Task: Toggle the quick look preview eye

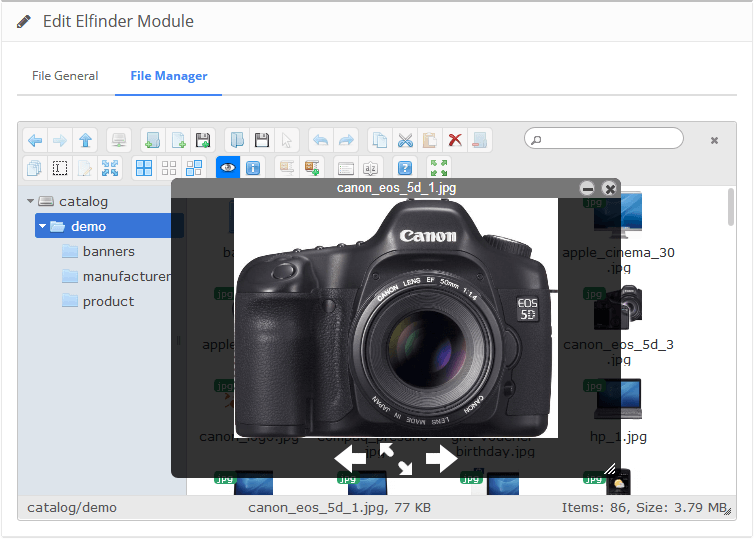Action: coord(228,168)
